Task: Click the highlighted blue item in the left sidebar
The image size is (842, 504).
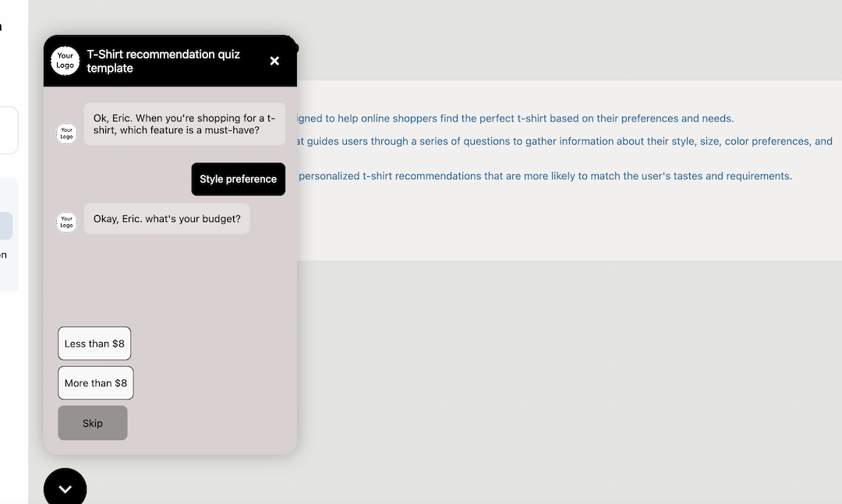Action: [x=6, y=226]
